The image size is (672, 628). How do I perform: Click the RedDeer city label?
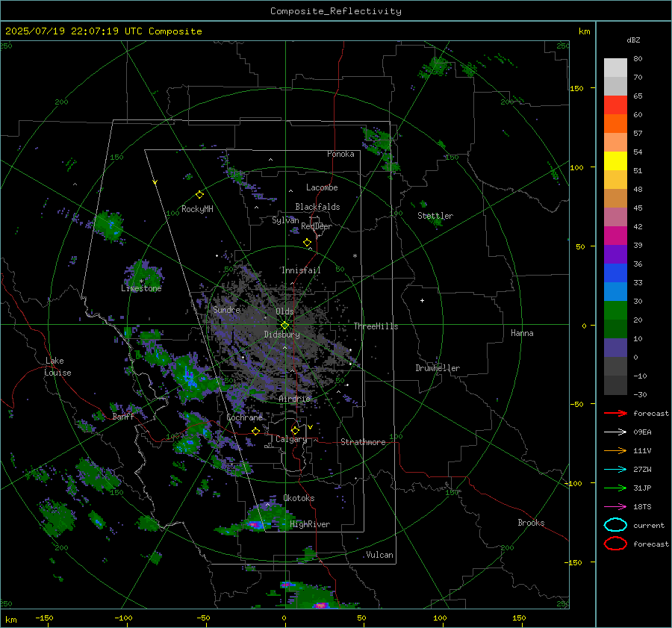coord(317,226)
